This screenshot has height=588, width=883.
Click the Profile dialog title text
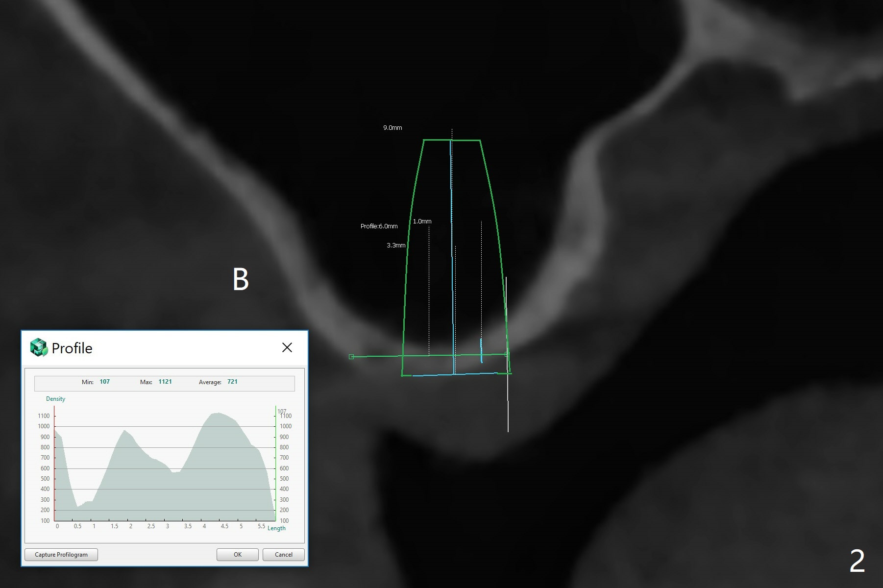(x=72, y=348)
